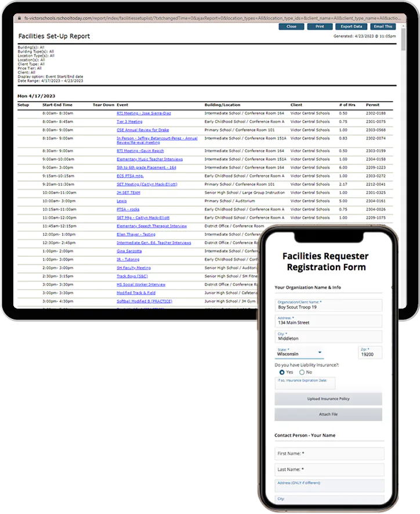
Task: Click the Email This button
Action: click(x=383, y=27)
